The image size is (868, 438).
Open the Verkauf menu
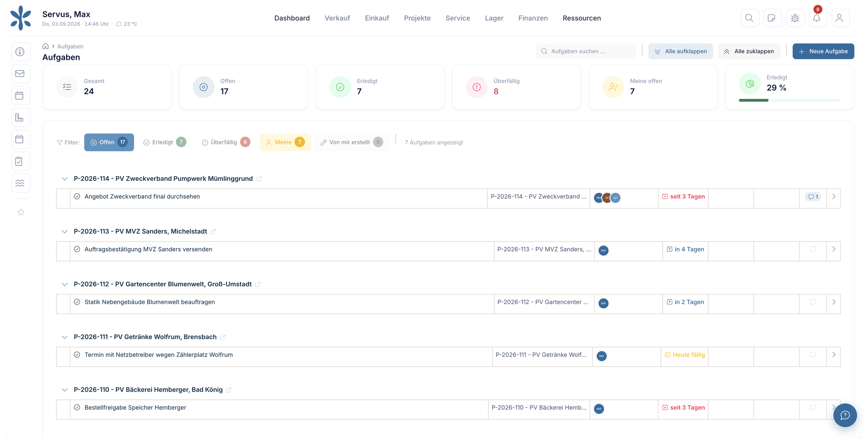tap(337, 18)
